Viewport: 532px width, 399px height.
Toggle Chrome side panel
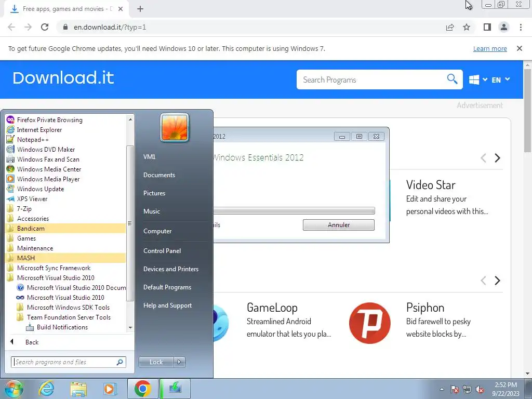point(487,27)
